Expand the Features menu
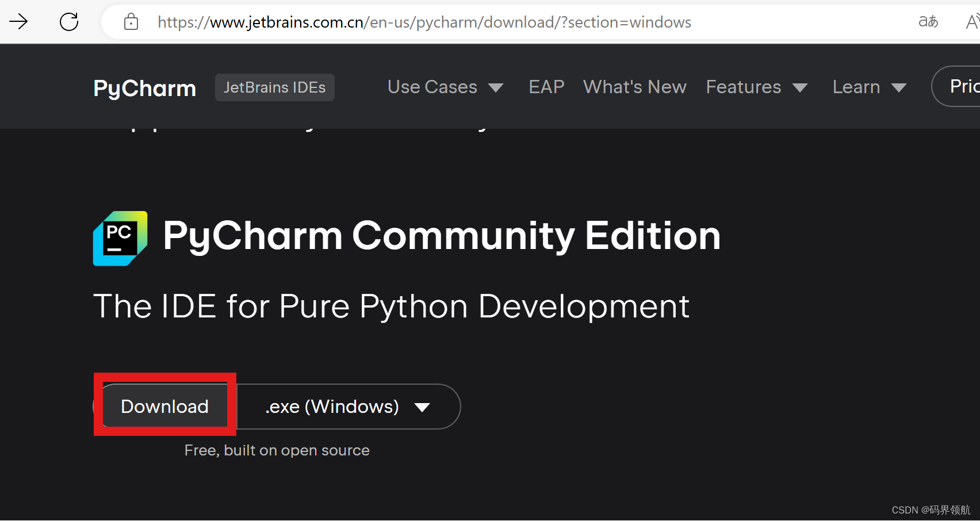Viewport: 980px width, 521px height. tap(757, 87)
